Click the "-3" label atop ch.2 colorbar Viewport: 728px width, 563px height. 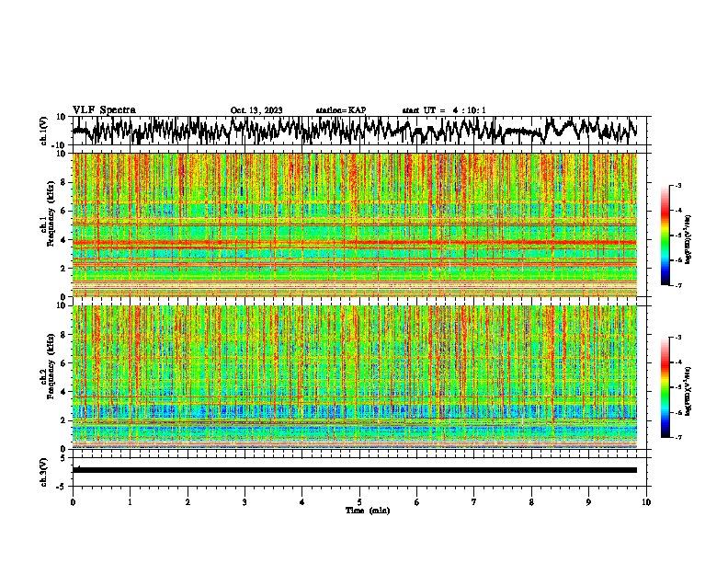click(x=677, y=338)
